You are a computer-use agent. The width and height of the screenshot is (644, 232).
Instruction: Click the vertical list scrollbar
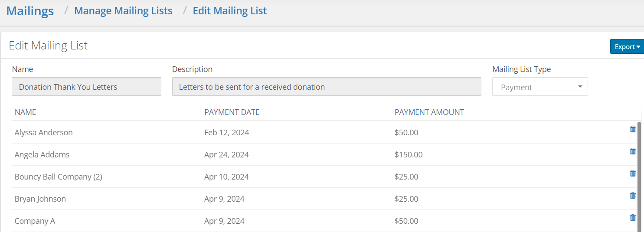tap(639, 176)
